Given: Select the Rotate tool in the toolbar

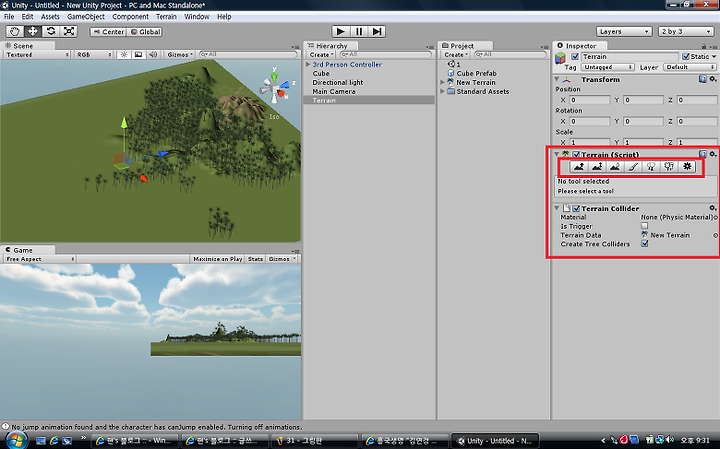Looking at the screenshot, I should [51, 31].
